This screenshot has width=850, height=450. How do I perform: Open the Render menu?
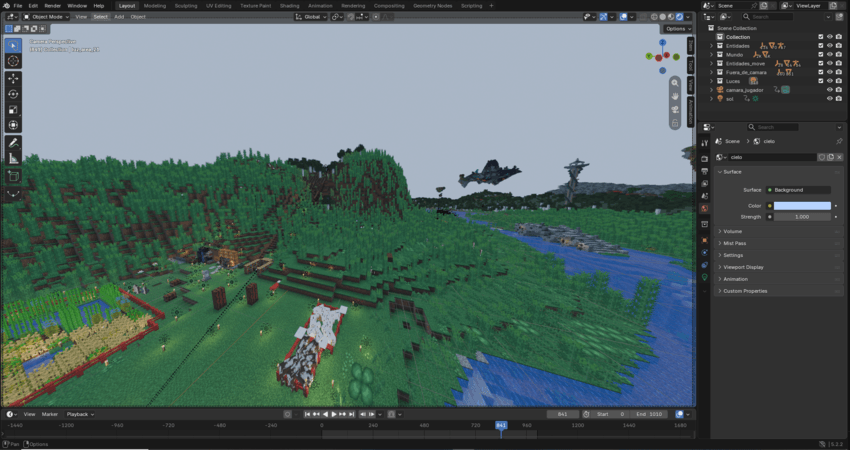[53, 5]
